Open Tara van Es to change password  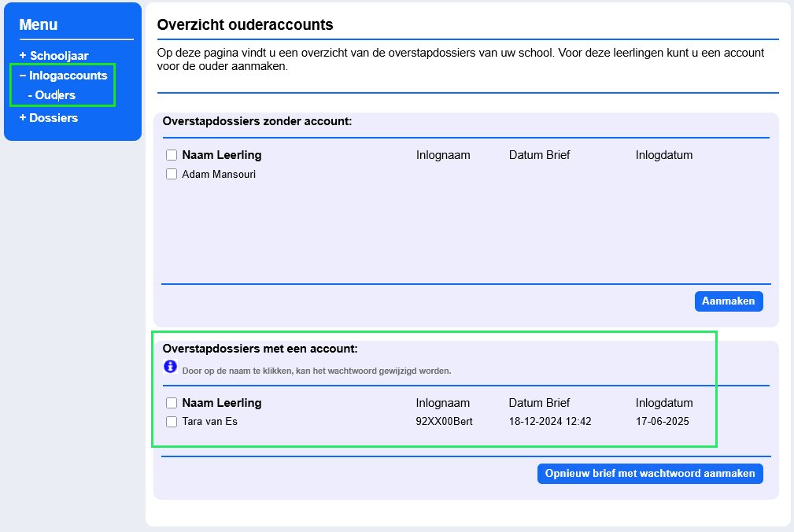pos(209,422)
